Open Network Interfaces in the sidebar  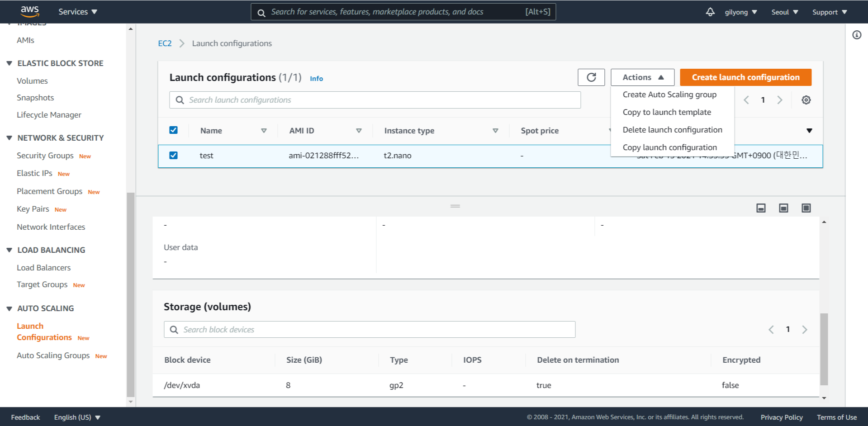tap(51, 227)
